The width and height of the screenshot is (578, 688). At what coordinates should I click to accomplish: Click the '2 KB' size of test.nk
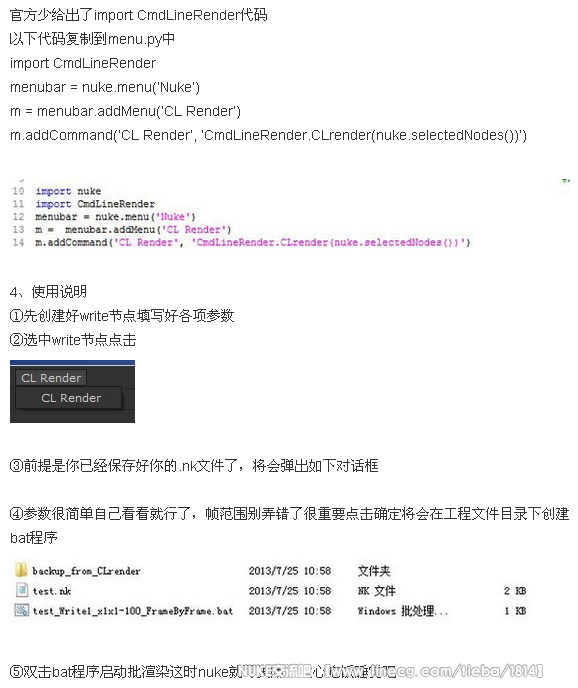(515, 591)
